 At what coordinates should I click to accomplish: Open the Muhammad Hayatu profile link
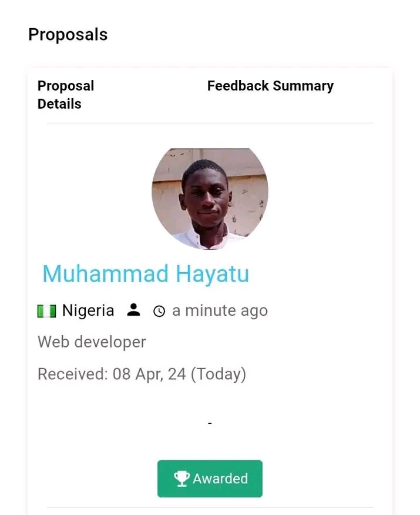tap(146, 274)
